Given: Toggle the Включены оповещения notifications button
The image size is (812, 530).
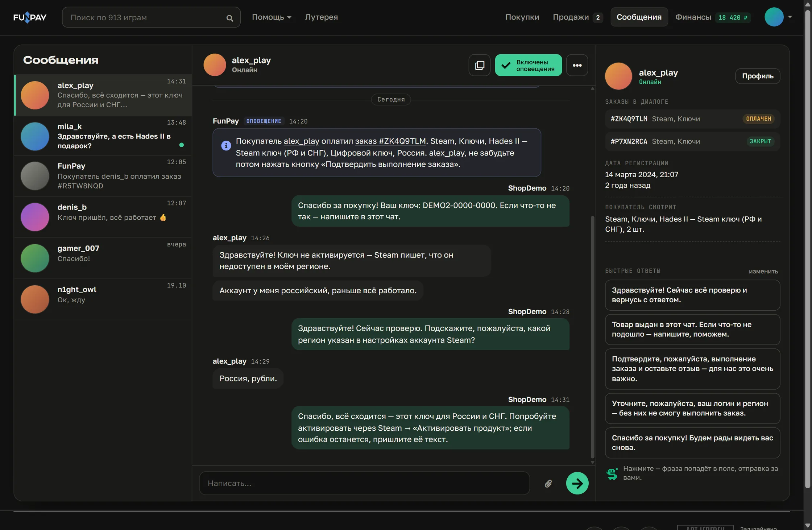Looking at the screenshot, I should (x=528, y=65).
